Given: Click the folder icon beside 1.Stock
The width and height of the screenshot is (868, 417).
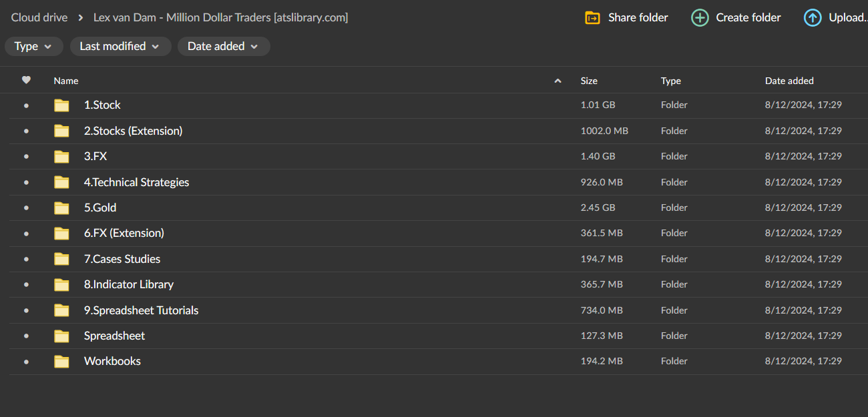Looking at the screenshot, I should pos(61,105).
